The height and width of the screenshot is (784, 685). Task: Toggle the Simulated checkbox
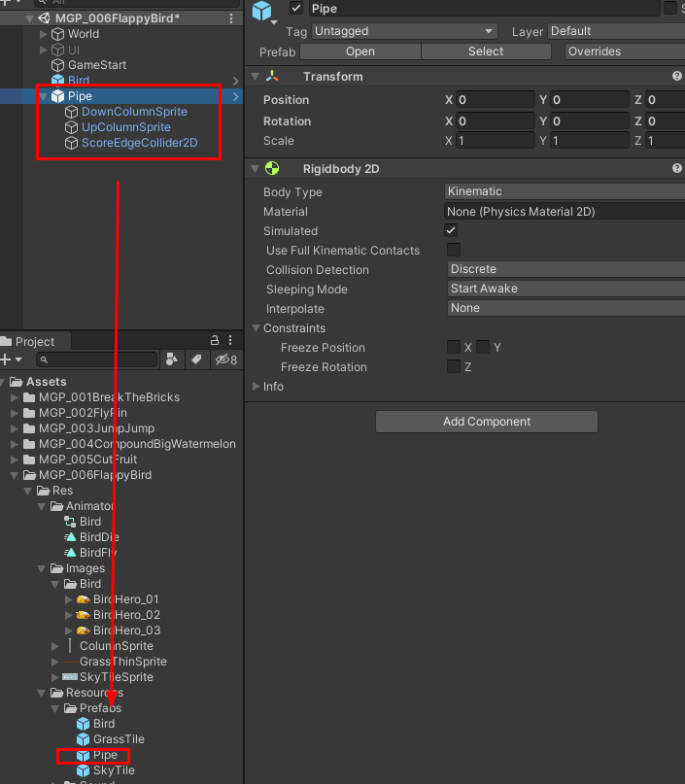[451, 230]
